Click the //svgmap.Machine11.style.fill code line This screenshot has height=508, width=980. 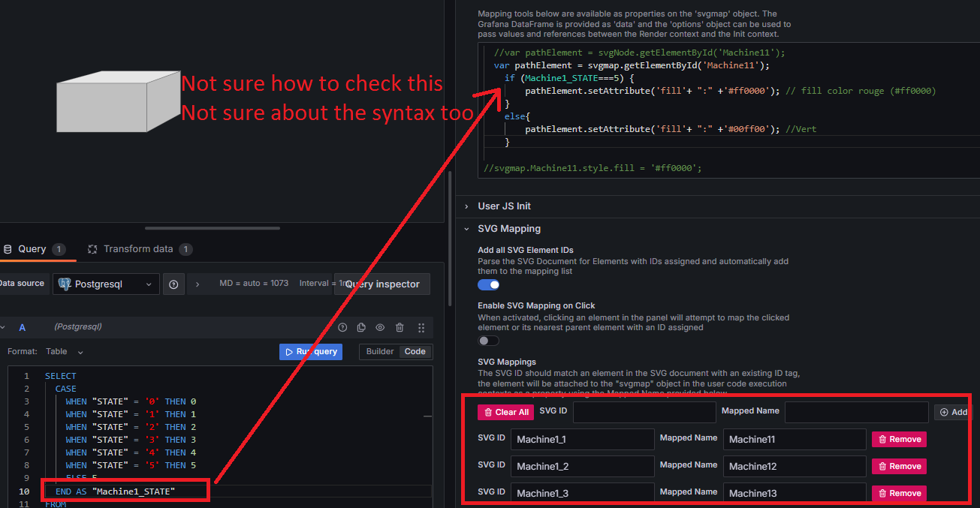[x=593, y=167]
